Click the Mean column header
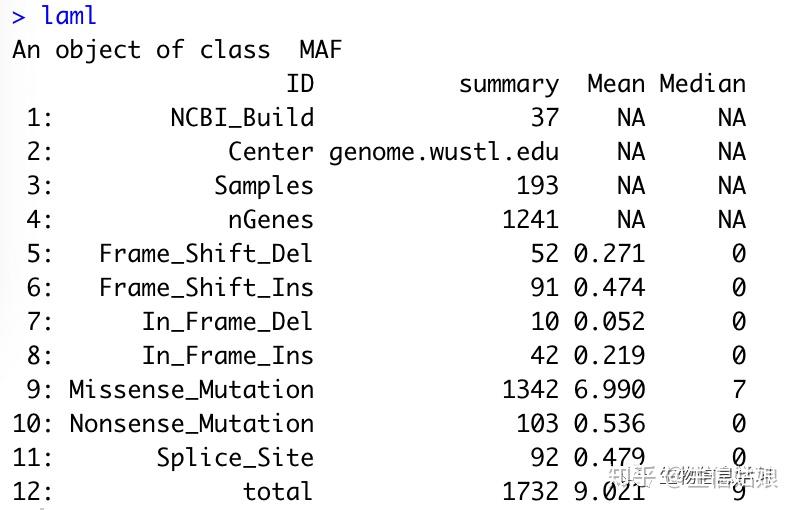Viewport: 798px width, 510px height. 615,84
